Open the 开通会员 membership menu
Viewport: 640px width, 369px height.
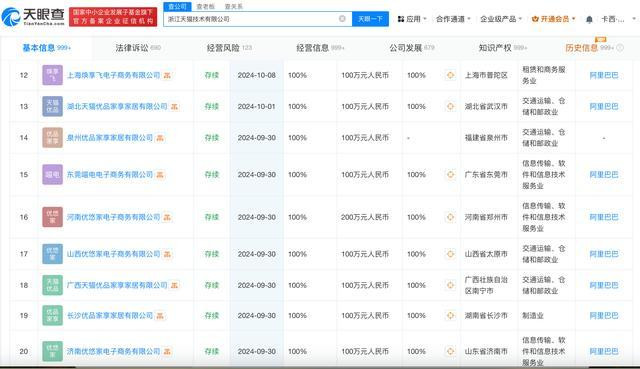[553, 19]
